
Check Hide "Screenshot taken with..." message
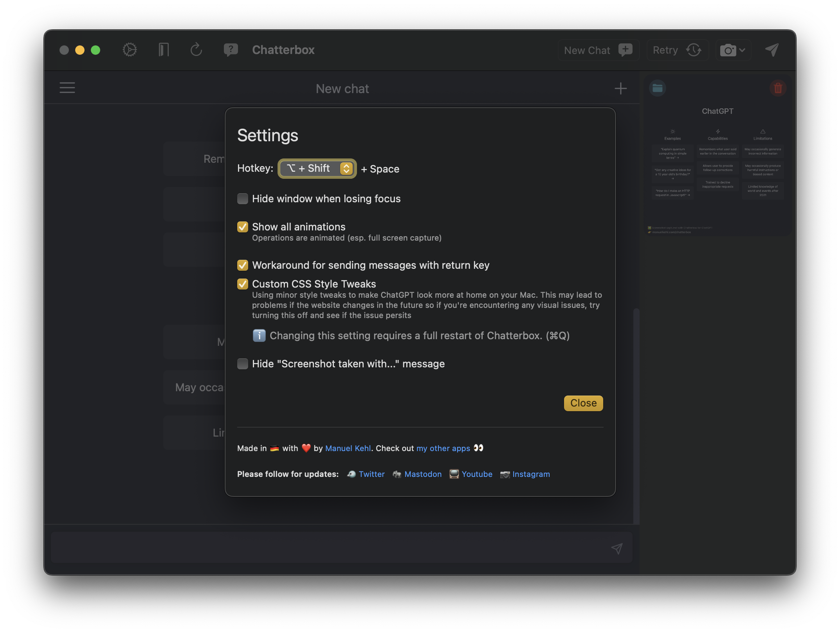click(x=243, y=364)
